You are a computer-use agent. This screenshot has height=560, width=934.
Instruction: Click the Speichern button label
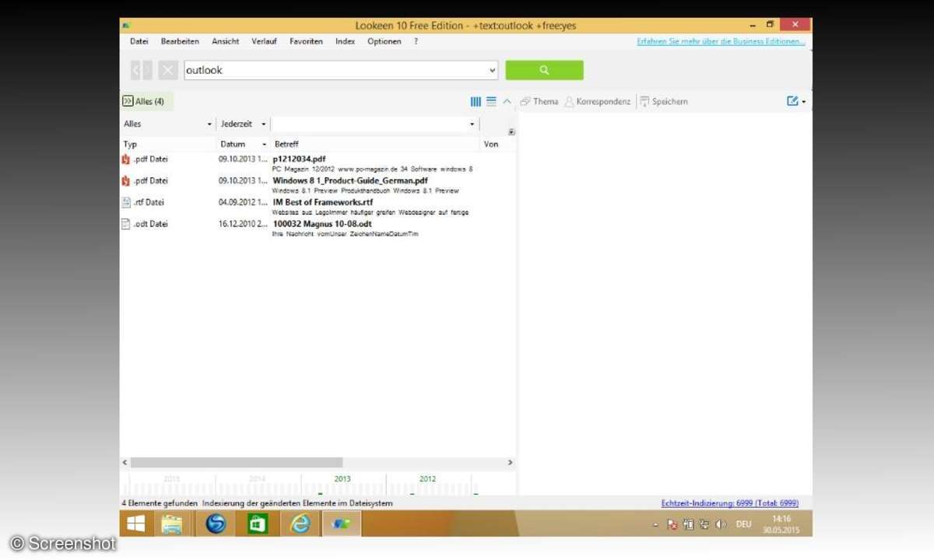click(x=670, y=102)
